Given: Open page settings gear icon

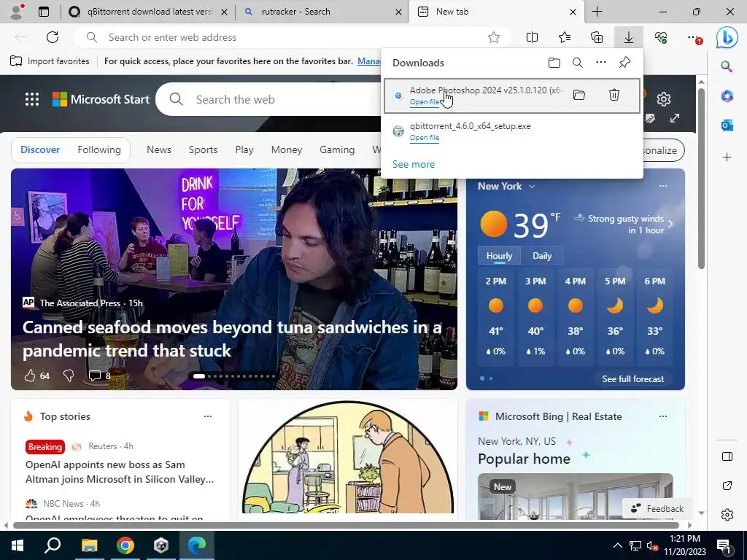Looking at the screenshot, I should (x=664, y=99).
